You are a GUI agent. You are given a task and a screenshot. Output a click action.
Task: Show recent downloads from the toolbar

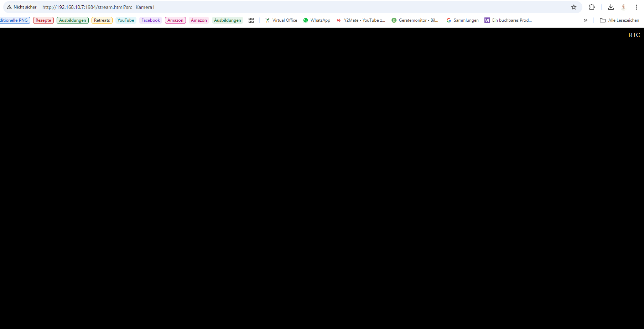point(611,7)
